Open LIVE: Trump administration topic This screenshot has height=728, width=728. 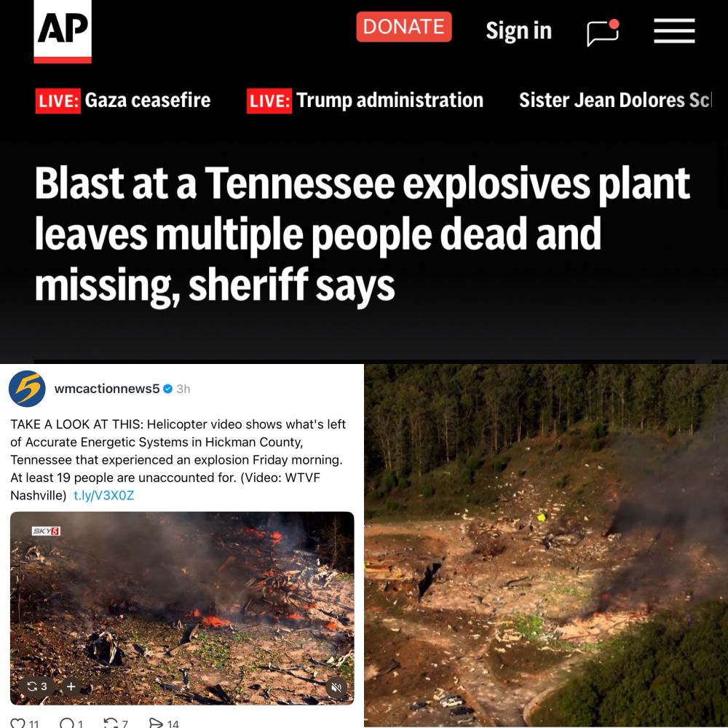coord(365,100)
